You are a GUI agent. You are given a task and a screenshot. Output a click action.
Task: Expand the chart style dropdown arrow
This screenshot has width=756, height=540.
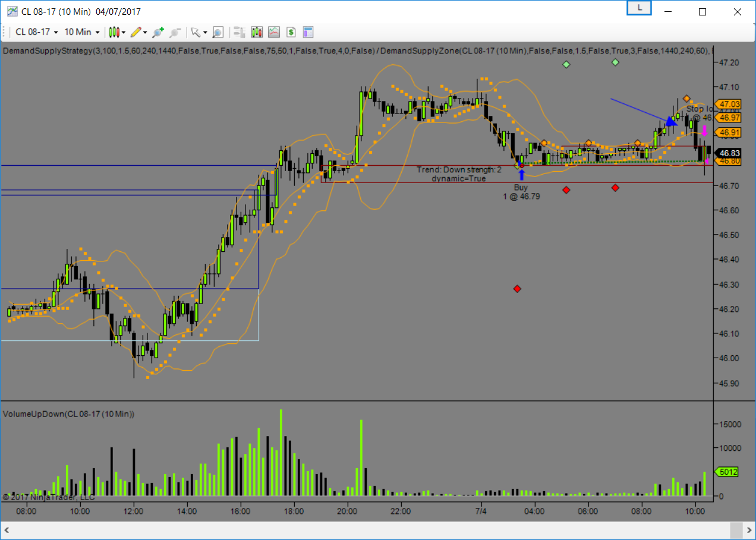coord(124,33)
